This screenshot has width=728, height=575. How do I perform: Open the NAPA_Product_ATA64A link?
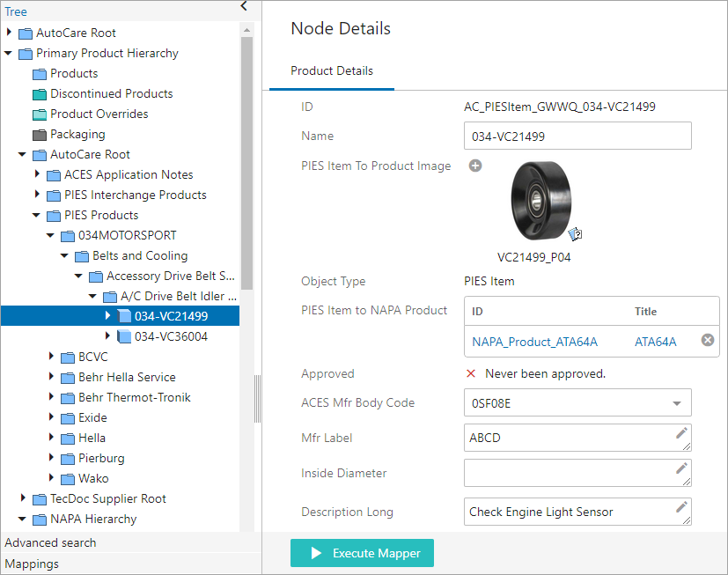(x=535, y=342)
